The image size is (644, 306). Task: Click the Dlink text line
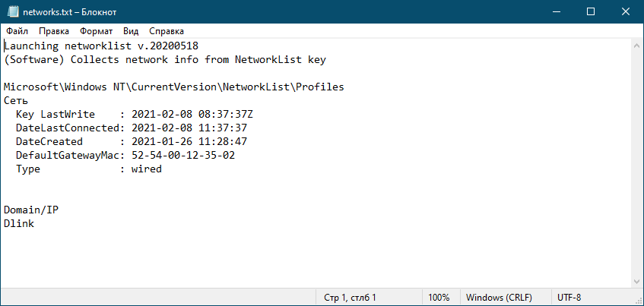point(19,223)
